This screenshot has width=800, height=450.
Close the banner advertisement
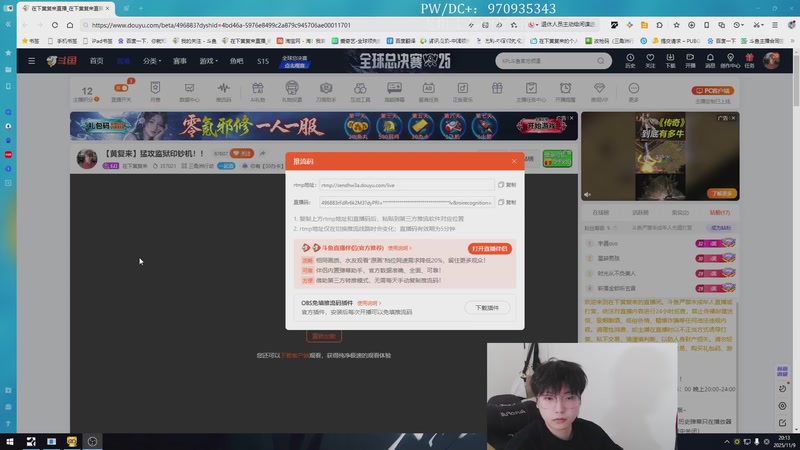571,118
